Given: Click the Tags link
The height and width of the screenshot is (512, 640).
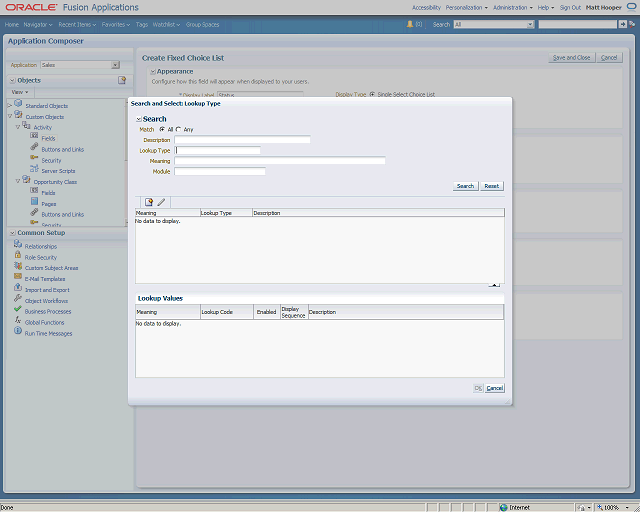Looking at the screenshot, I should tap(142, 24).
